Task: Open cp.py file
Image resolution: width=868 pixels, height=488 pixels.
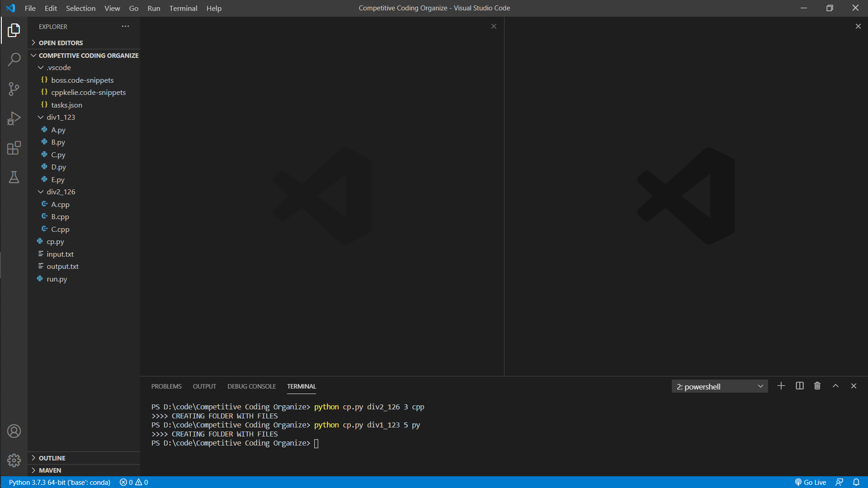Action: (x=84, y=241)
